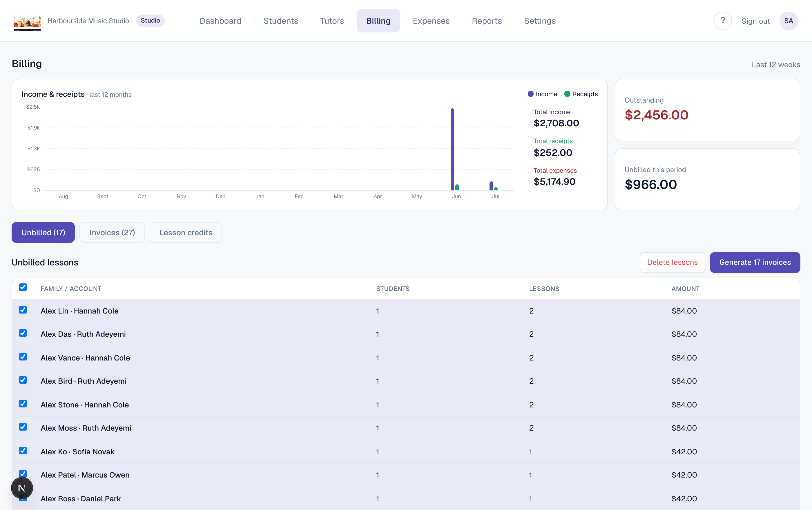This screenshot has width=812, height=510.
Task: Click the Total income $2,708.00 value
Action: coord(556,123)
